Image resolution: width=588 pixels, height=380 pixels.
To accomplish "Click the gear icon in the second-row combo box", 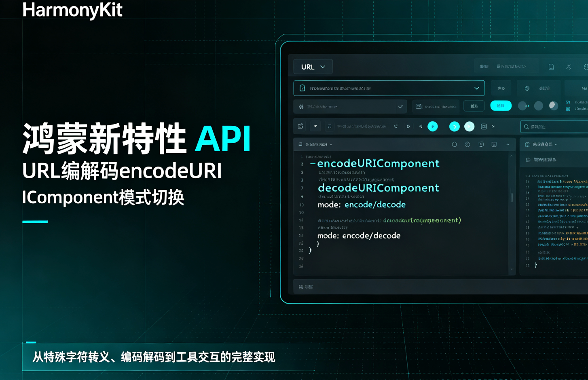I will click(301, 107).
